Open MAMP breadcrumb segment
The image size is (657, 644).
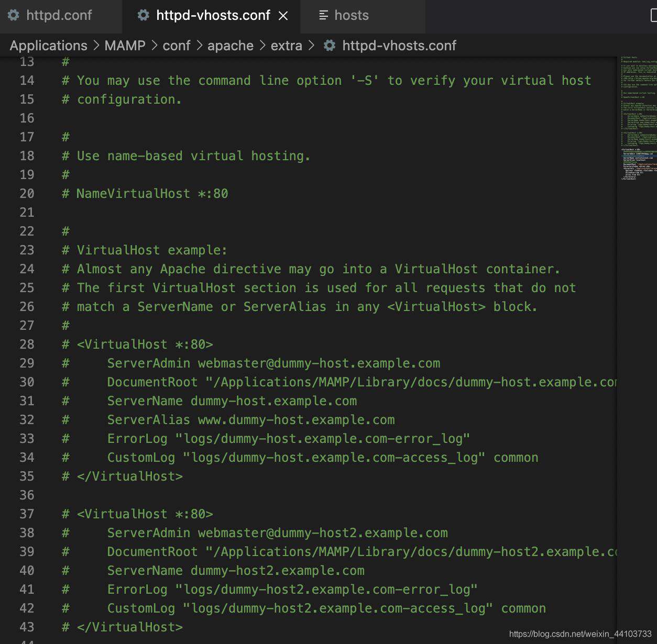pyautogui.click(x=125, y=46)
